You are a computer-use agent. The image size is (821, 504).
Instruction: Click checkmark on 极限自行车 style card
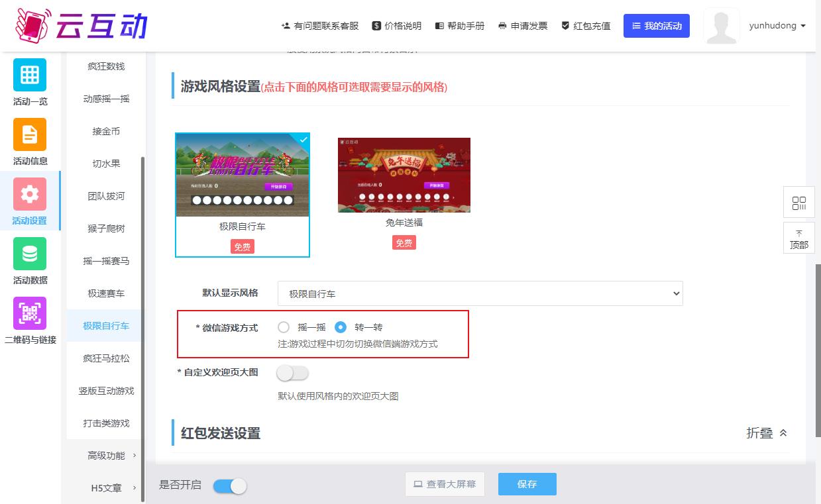303,140
